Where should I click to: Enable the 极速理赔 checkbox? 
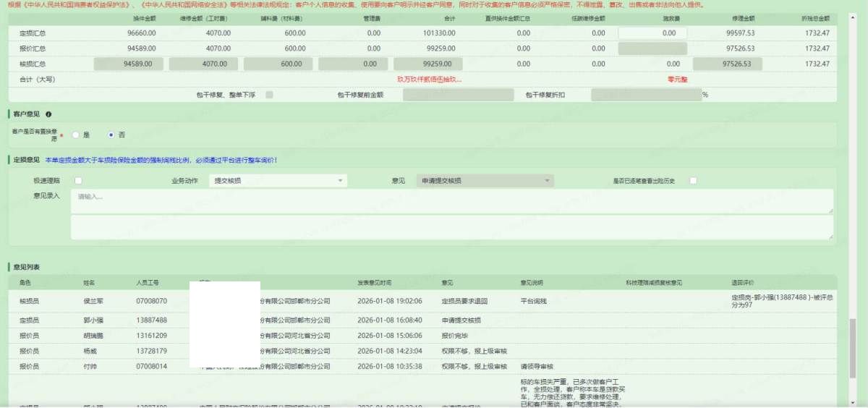78,181
